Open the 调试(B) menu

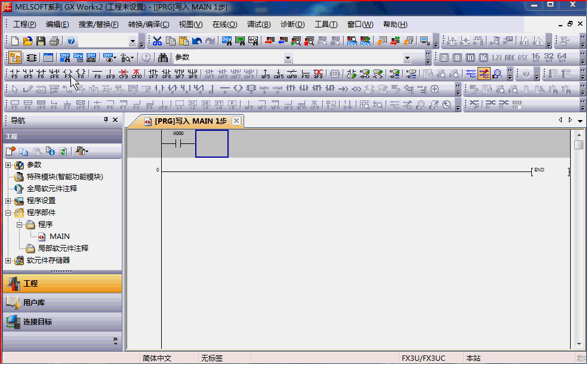pyautogui.click(x=258, y=24)
